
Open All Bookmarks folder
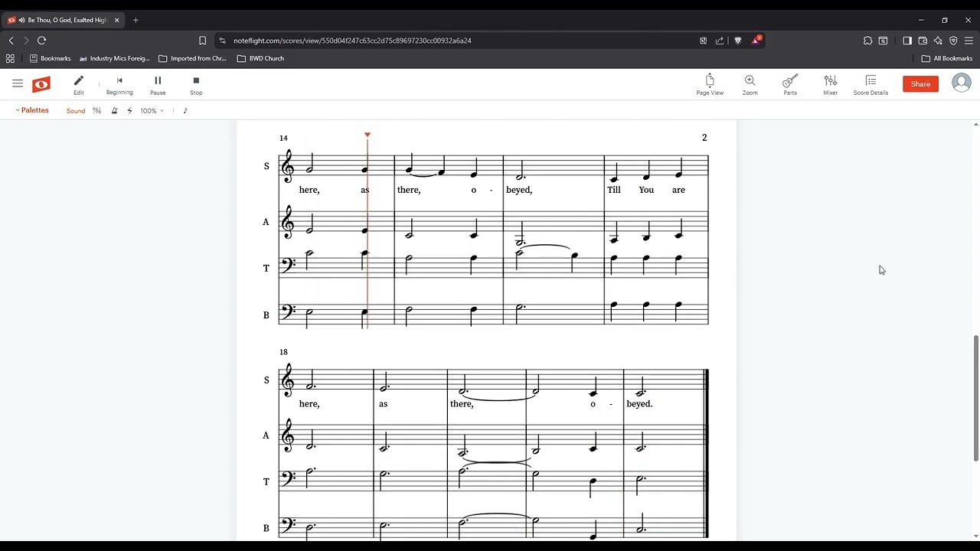click(x=947, y=58)
